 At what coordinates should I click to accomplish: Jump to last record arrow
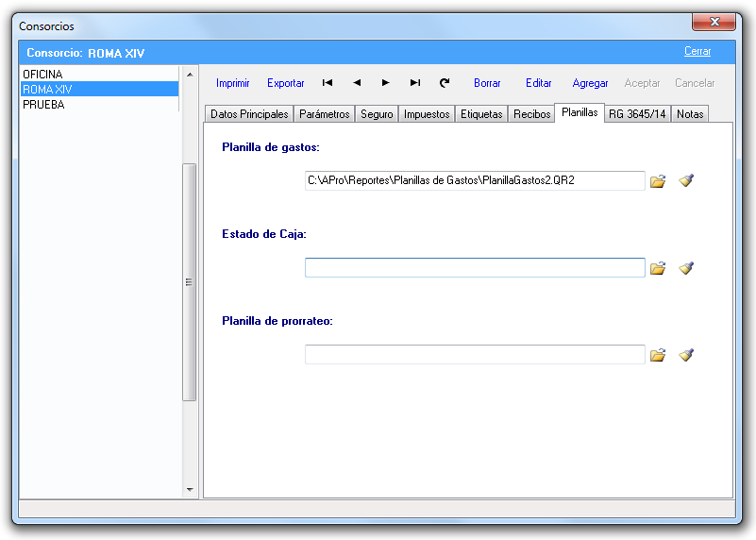tap(415, 83)
